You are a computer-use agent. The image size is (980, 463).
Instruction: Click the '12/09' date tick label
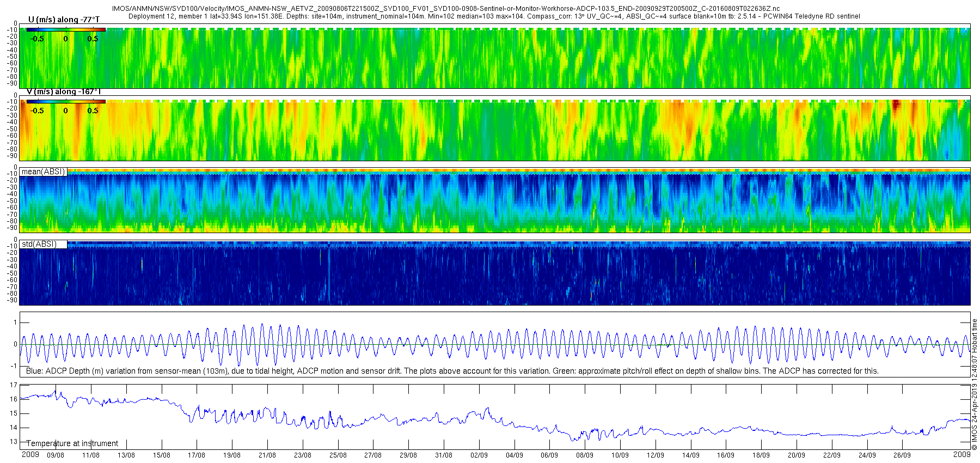click(x=656, y=455)
